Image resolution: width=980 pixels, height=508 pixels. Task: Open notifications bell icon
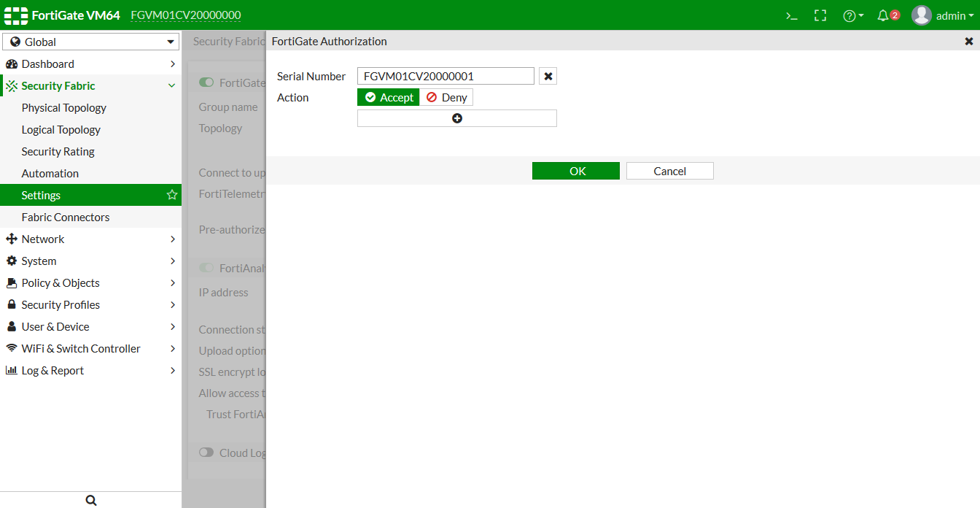coord(883,15)
